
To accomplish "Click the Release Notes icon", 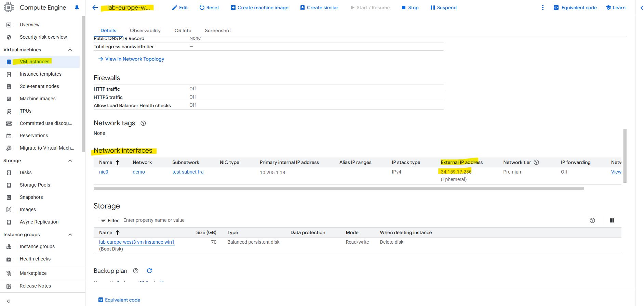I will pos(9,286).
